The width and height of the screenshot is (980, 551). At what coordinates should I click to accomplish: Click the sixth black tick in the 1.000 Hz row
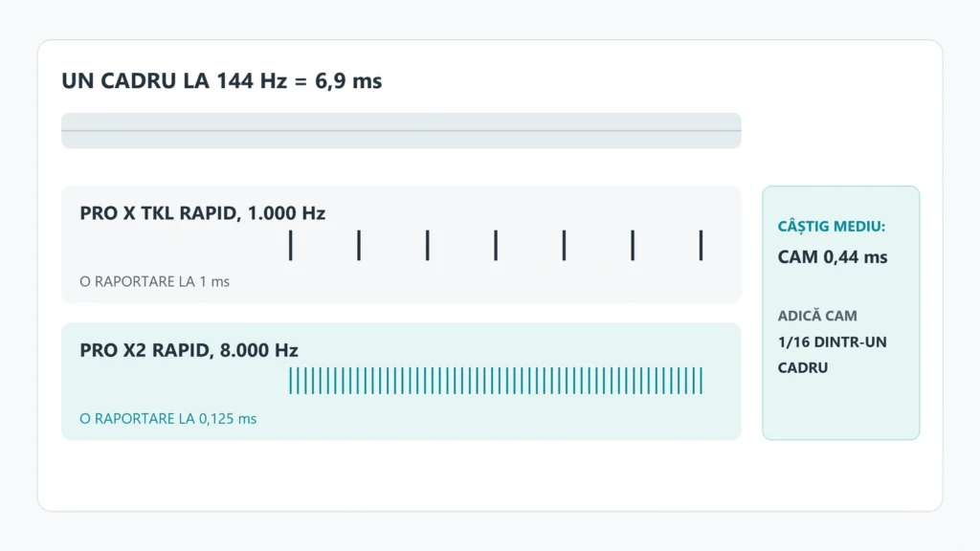(x=633, y=245)
